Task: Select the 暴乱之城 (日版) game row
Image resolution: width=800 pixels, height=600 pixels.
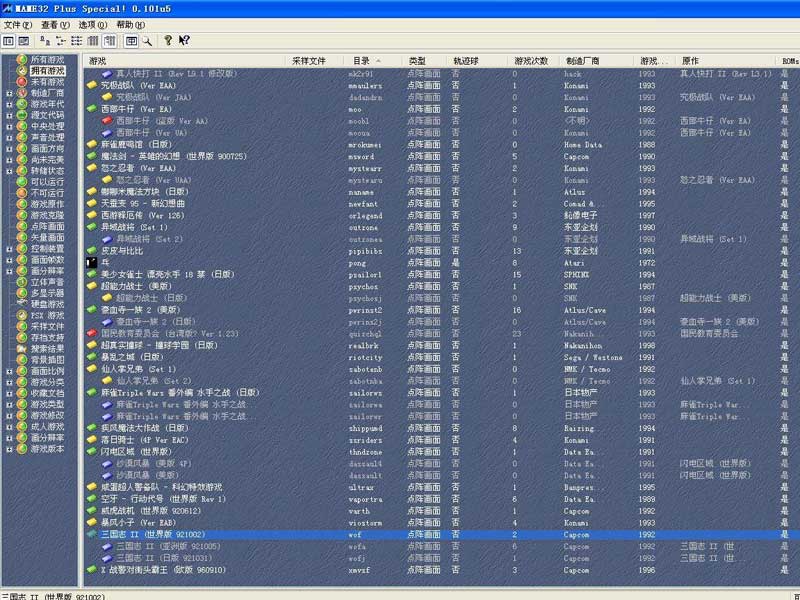Action: click(439, 357)
